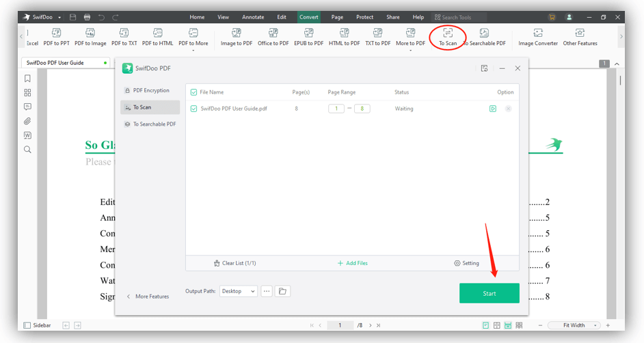This screenshot has height=343, width=644.
Task: Toggle the File Name select-all checkbox
Action: coord(194,92)
